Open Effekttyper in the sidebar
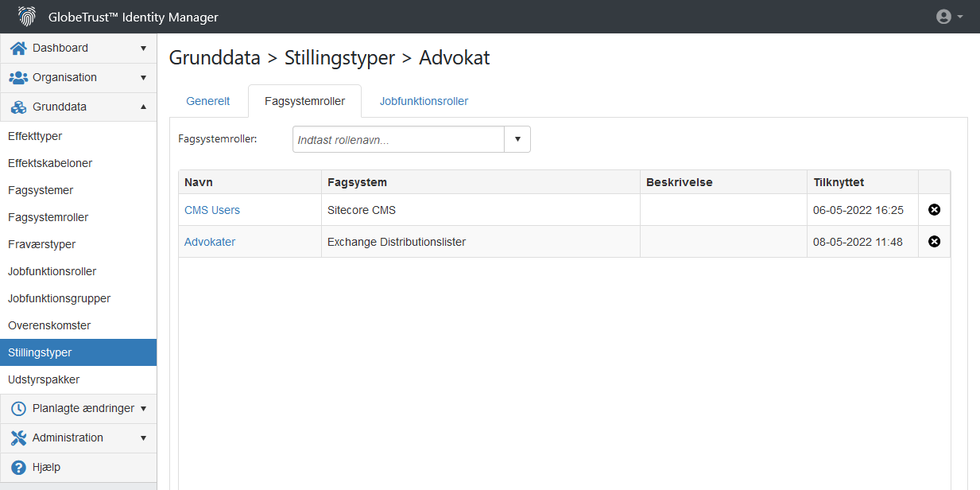The image size is (980, 490). click(78, 136)
